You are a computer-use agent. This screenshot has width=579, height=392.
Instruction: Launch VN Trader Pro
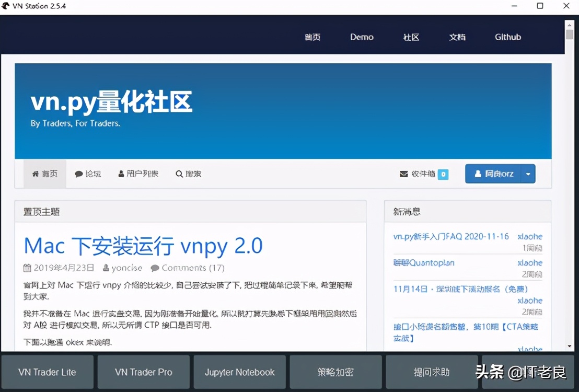pyautogui.click(x=143, y=372)
